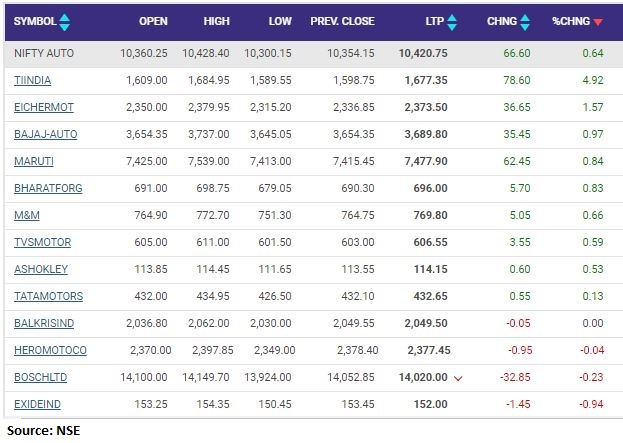
Task: Open the EXIDEIND stock link
Action: point(40,404)
